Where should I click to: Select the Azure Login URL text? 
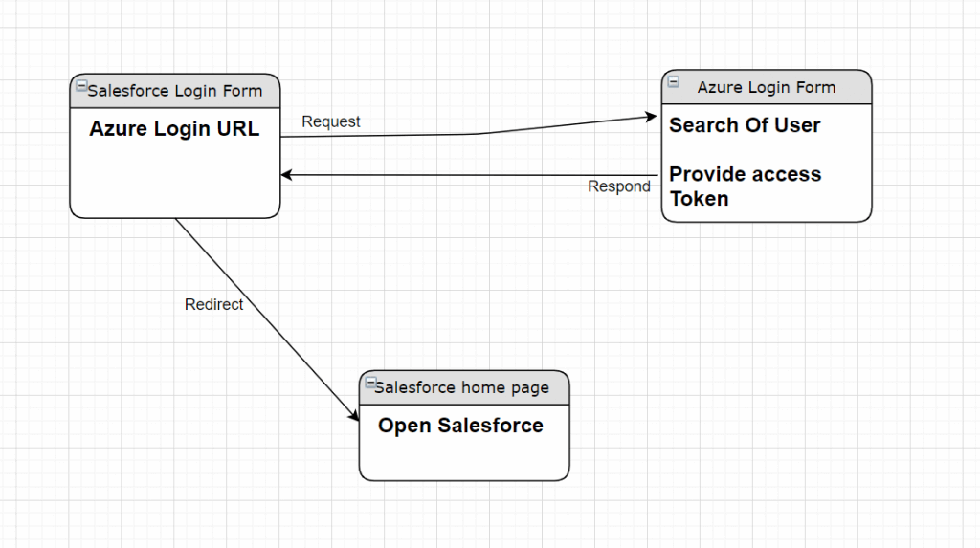pos(174,129)
